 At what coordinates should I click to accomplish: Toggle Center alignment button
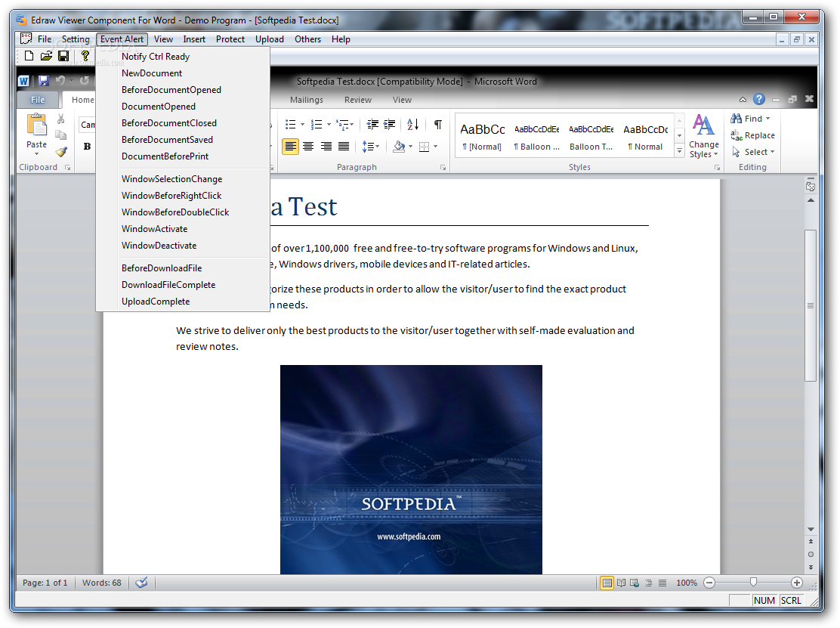pos(308,147)
